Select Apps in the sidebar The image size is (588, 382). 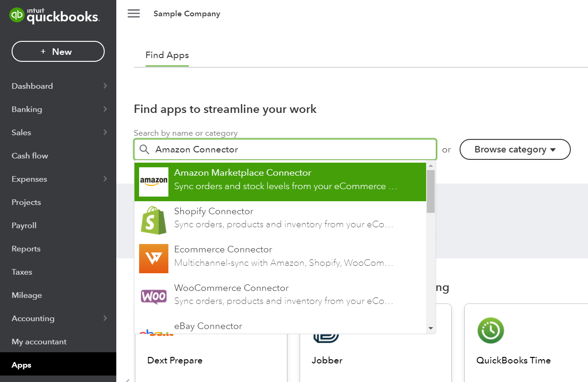pos(58,365)
